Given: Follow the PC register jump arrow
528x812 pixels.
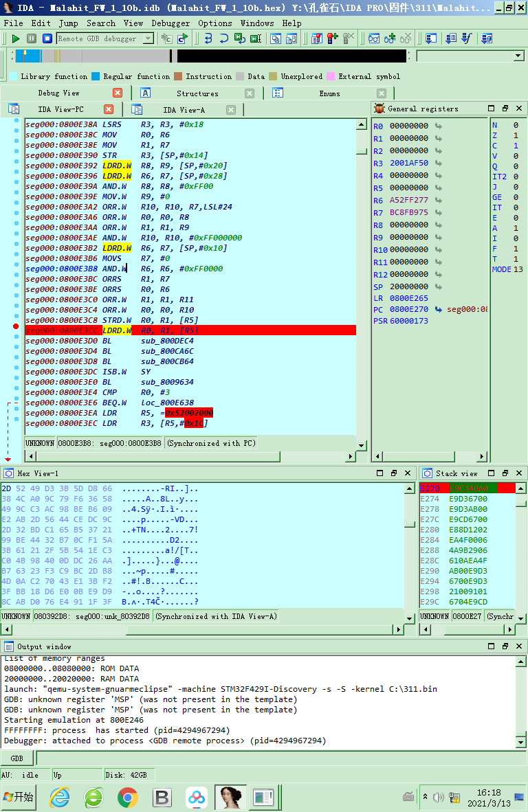Looking at the screenshot, I should [x=439, y=309].
